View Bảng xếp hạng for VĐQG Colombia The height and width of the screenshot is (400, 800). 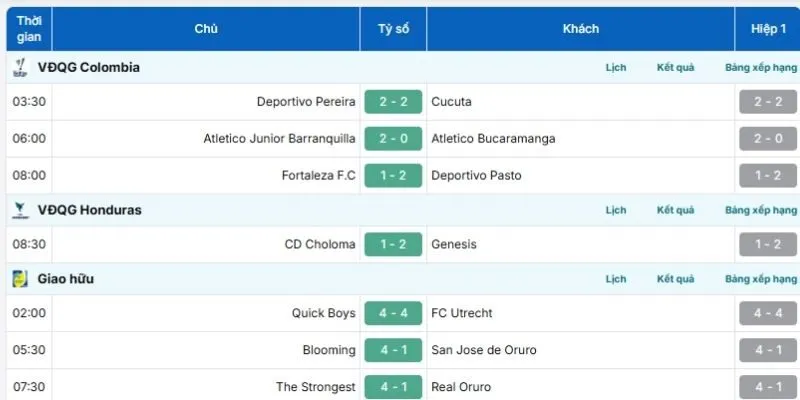point(761,68)
